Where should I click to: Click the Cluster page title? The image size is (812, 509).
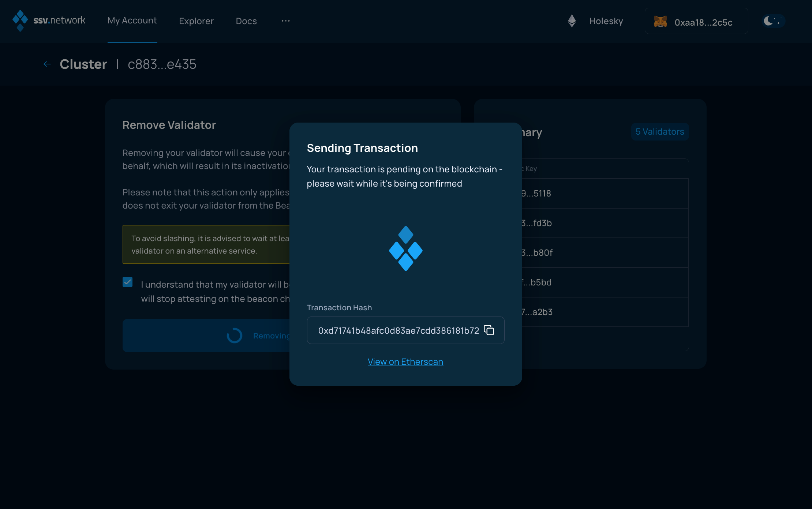83,64
